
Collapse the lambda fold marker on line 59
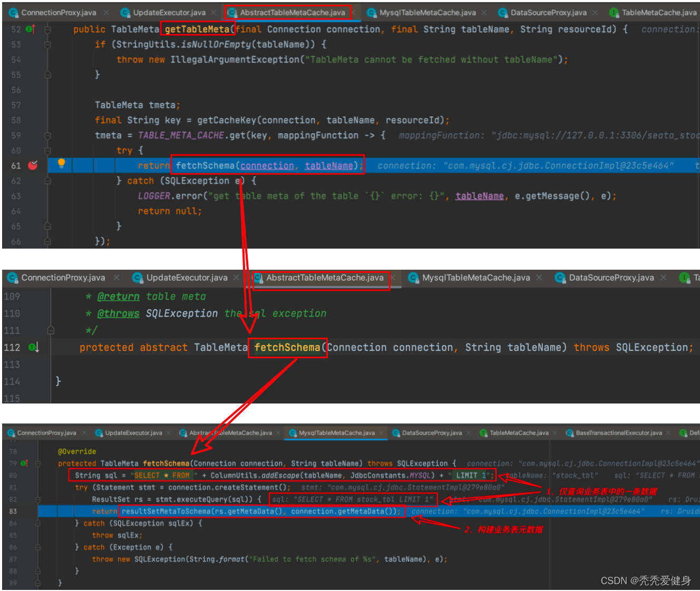(47, 135)
